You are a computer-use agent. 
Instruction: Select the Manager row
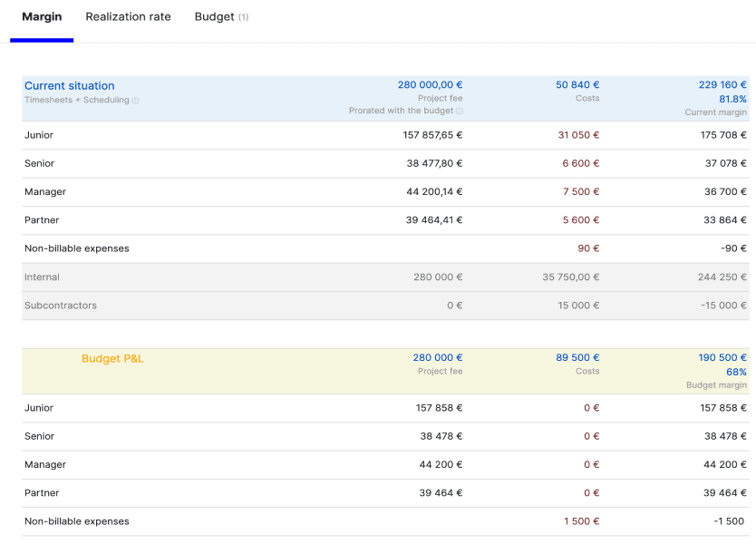44,191
